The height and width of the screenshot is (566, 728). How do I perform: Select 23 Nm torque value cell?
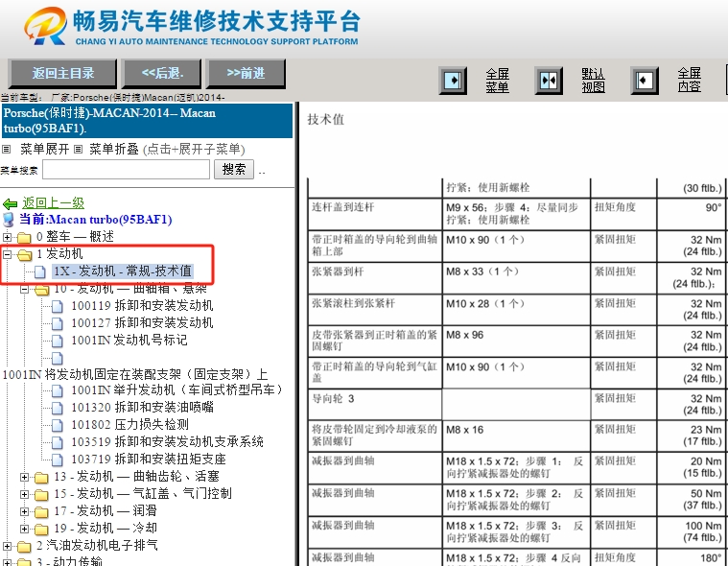click(691, 436)
